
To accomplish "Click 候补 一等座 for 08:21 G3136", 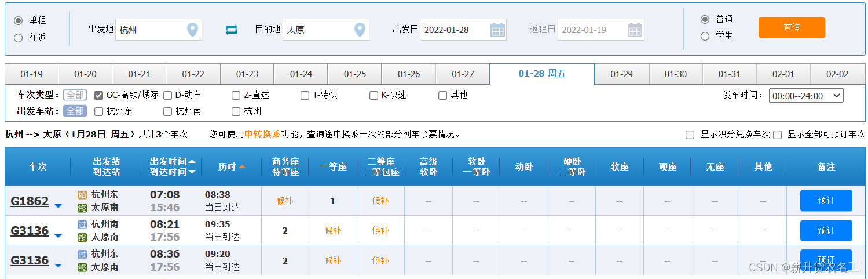I will [333, 231].
